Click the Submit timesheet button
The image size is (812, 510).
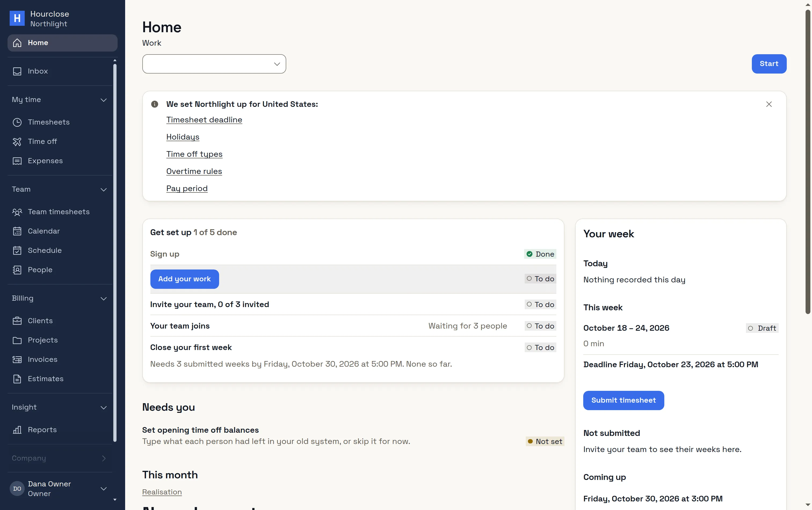point(624,400)
